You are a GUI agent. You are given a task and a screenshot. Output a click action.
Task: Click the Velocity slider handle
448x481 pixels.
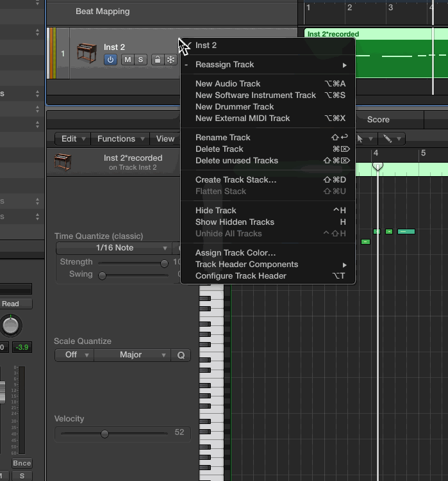coord(104,434)
